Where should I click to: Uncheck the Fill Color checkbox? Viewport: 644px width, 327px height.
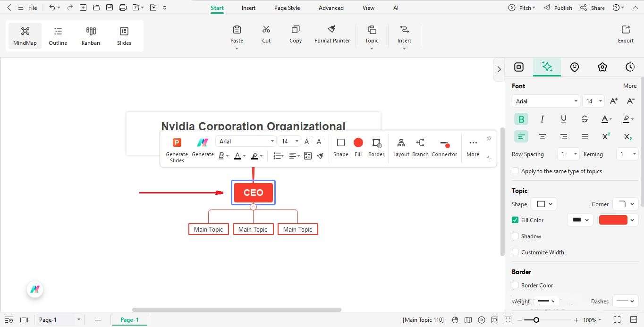click(515, 220)
